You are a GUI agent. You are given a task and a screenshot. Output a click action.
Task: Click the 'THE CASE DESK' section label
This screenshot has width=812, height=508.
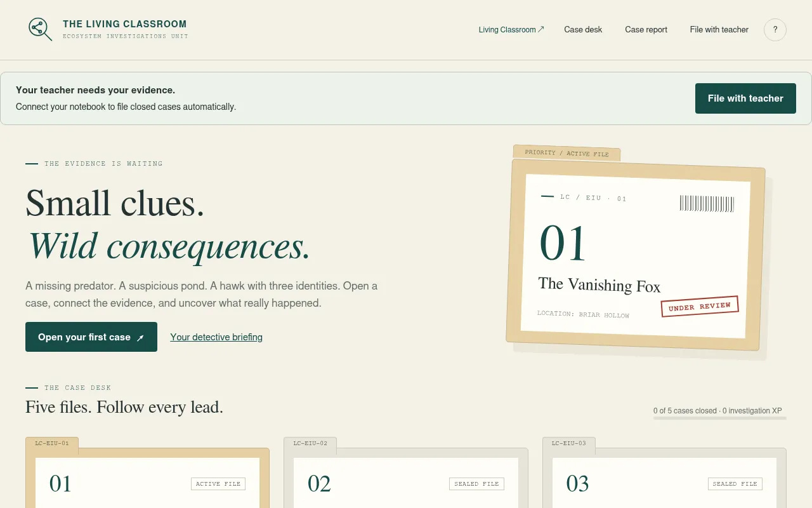pyautogui.click(x=77, y=388)
